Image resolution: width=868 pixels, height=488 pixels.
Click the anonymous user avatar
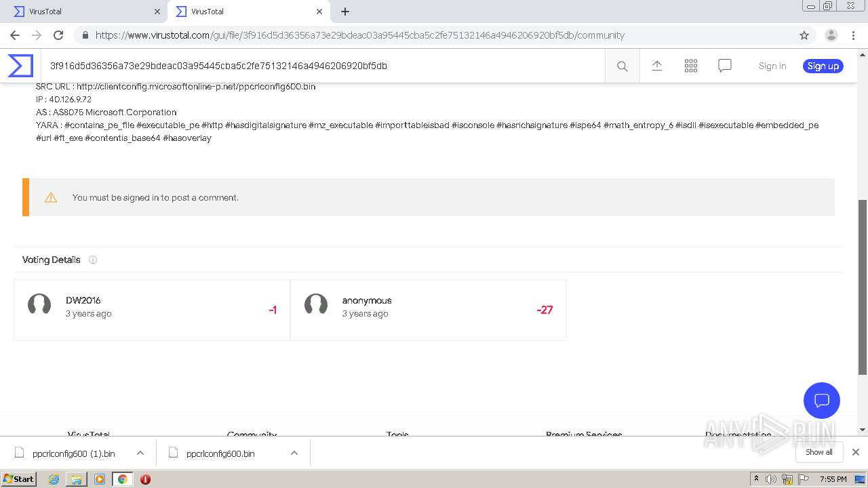tap(316, 305)
